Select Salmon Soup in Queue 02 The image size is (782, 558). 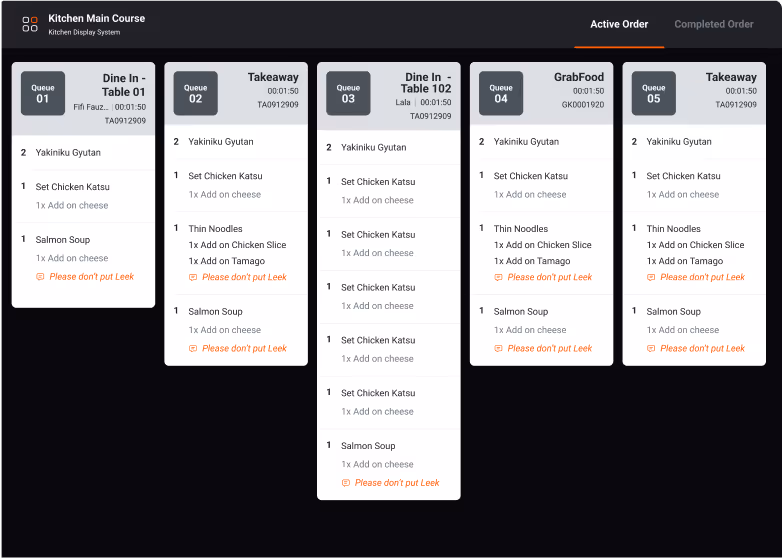215,312
